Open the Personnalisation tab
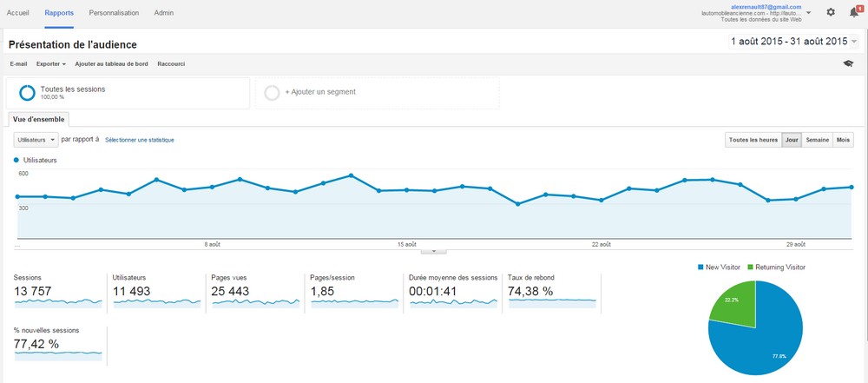Image resolution: width=868 pixels, height=383 pixels. [x=114, y=13]
